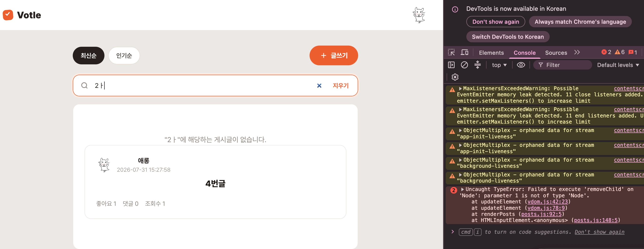Open the posts.js:148:5 source link
The image size is (644, 249).
[x=595, y=220]
